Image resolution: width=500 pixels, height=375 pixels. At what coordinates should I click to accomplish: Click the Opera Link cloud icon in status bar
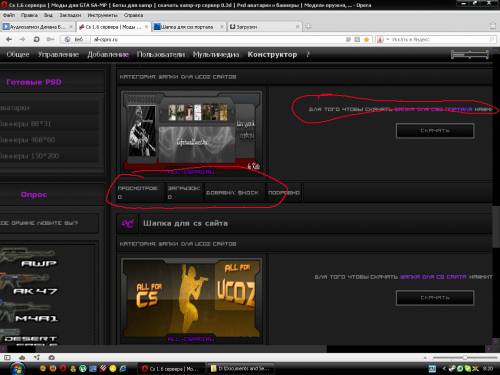pyautogui.click(x=22, y=357)
